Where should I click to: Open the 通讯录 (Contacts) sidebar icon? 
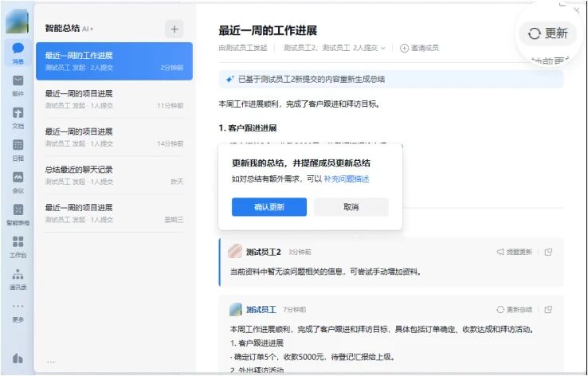pyautogui.click(x=18, y=277)
